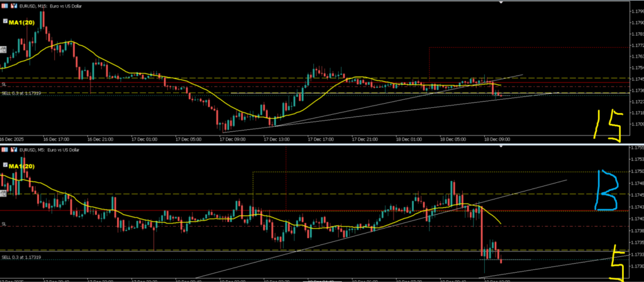Toggle the MA1(20) checkbox on the M15 chart
Screen dimensions: 644x282
(4, 22)
